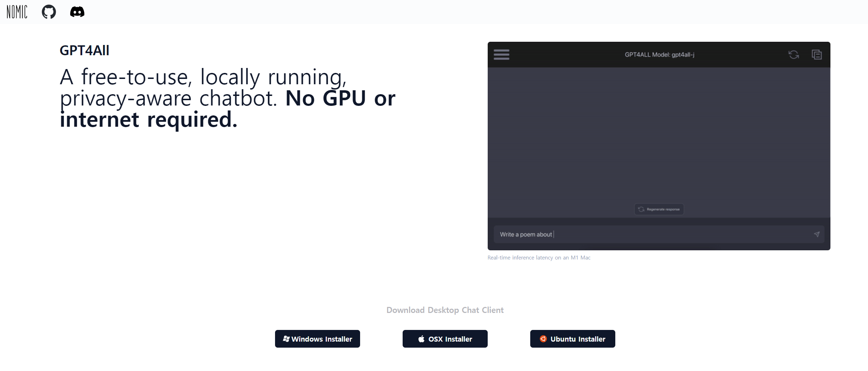868x371 pixels.
Task: Download the Windows Installer
Action: tap(318, 339)
